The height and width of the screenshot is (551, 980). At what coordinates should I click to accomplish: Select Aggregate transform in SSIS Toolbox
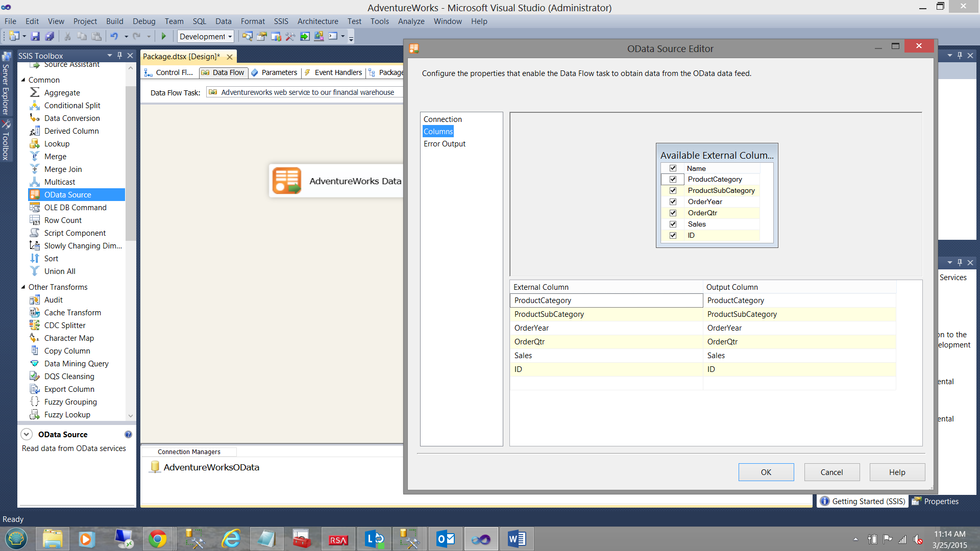[x=62, y=92]
